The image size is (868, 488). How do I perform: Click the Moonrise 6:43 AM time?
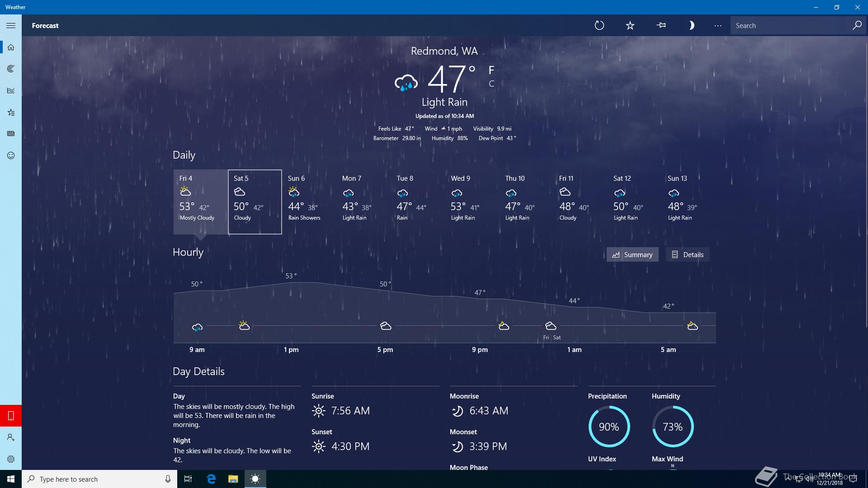click(489, 411)
